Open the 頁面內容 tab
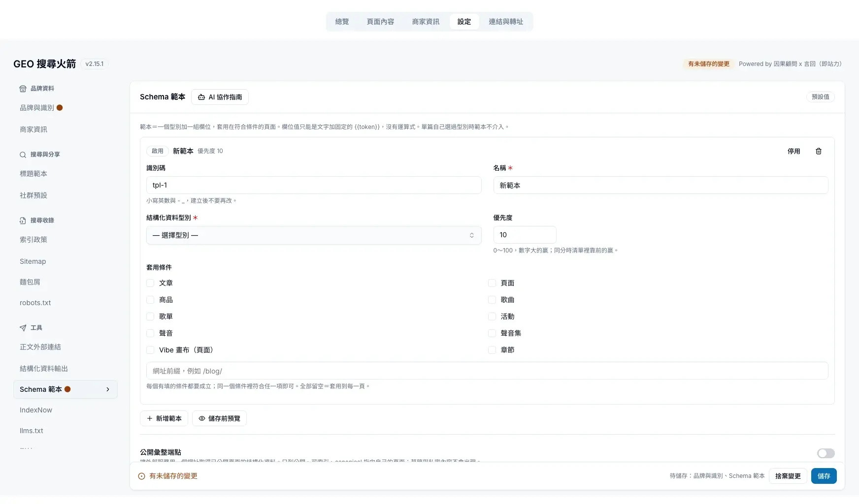 [x=380, y=22]
